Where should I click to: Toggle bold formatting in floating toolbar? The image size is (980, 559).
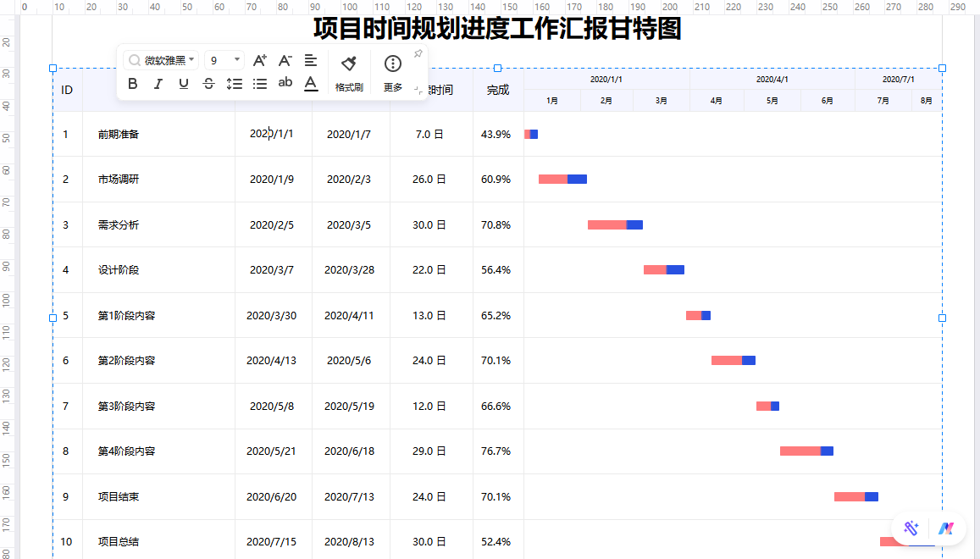point(132,83)
